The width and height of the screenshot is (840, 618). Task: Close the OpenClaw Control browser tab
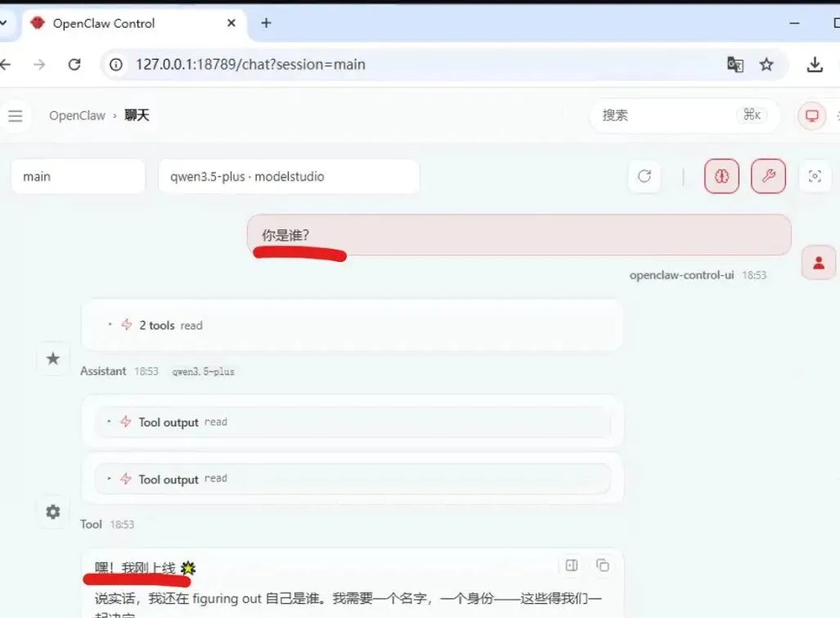pyautogui.click(x=231, y=23)
